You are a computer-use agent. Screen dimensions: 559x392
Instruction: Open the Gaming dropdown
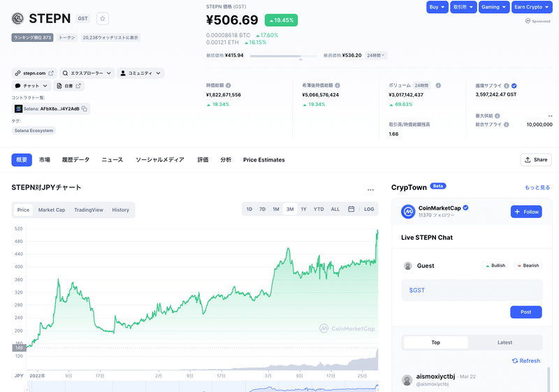[494, 7]
